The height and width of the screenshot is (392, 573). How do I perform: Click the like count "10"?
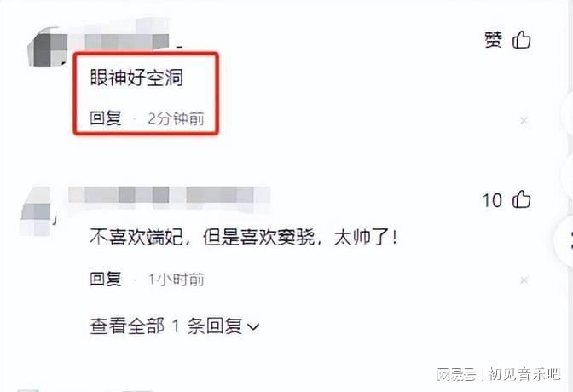coord(492,200)
